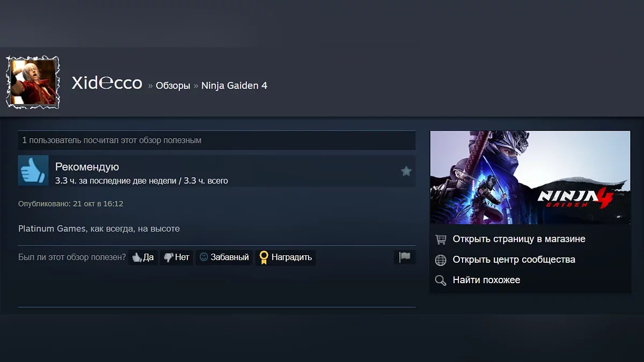Click the magnifier icon beside Найти похожее

[441, 280]
